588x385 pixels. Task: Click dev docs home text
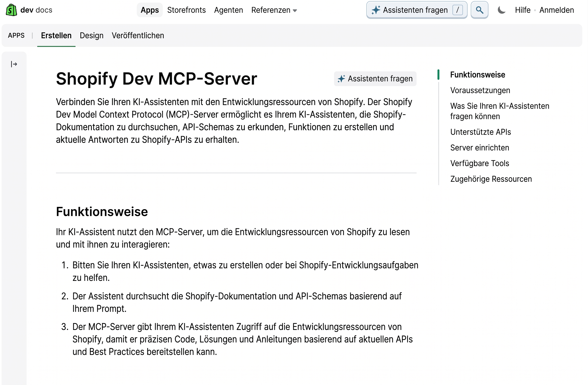click(36, 10)
